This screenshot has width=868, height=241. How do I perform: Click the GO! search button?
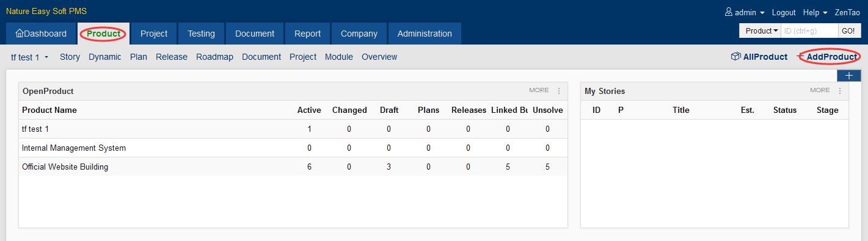point(848,31)
